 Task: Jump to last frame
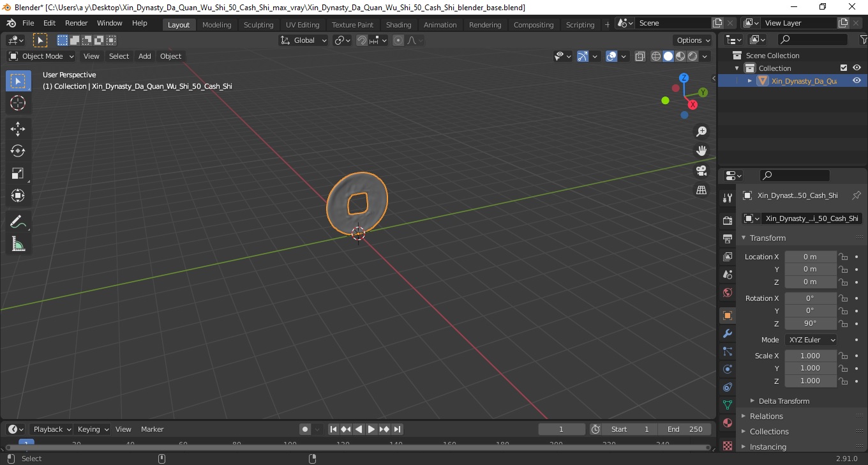tap(397, 429)
